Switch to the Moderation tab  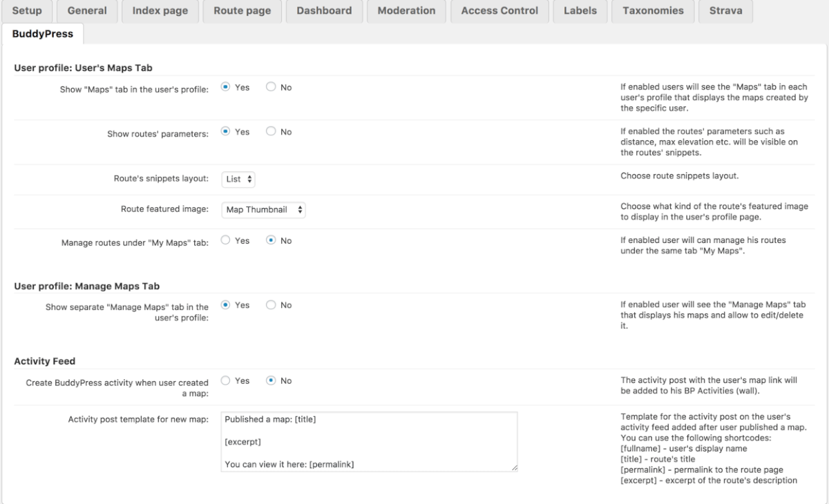point(408,11)
